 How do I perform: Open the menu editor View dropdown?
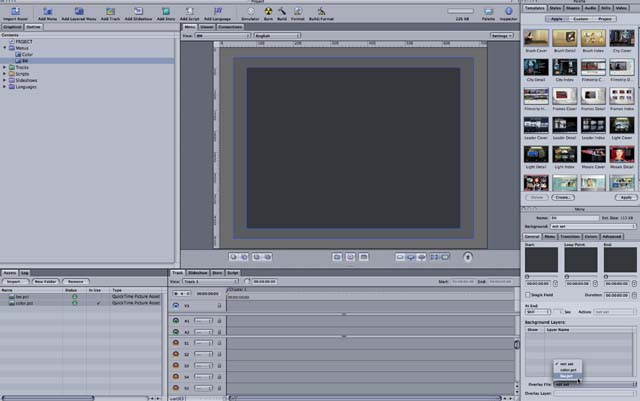[222, 36]
